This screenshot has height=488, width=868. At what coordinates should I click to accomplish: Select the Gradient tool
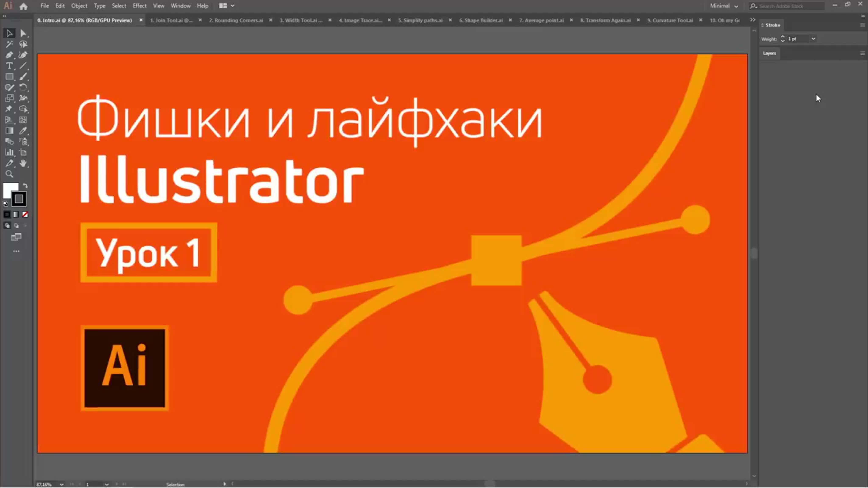pyautogui.click(x=9, y=131)
